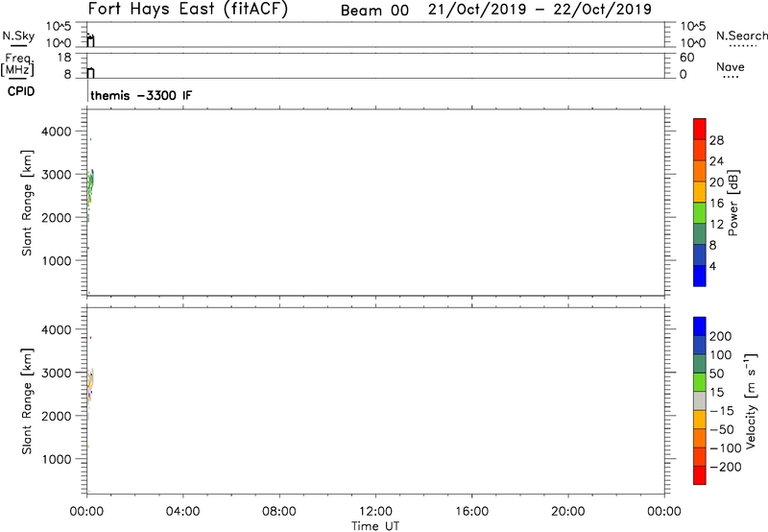Click the power scatter cluster near 3000 km
Image resolution: width=768 pixels, height=532 pixels.
(90, 187)
